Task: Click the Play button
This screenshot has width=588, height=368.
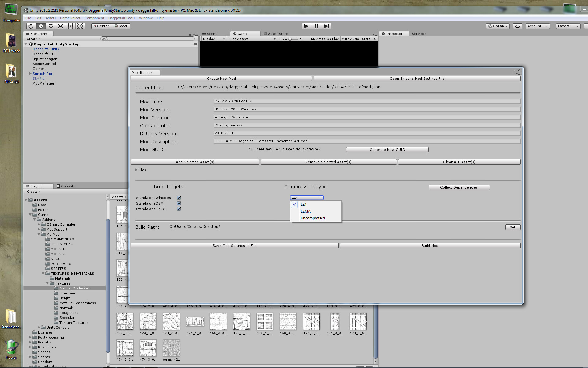Action: tap(307, 26)
